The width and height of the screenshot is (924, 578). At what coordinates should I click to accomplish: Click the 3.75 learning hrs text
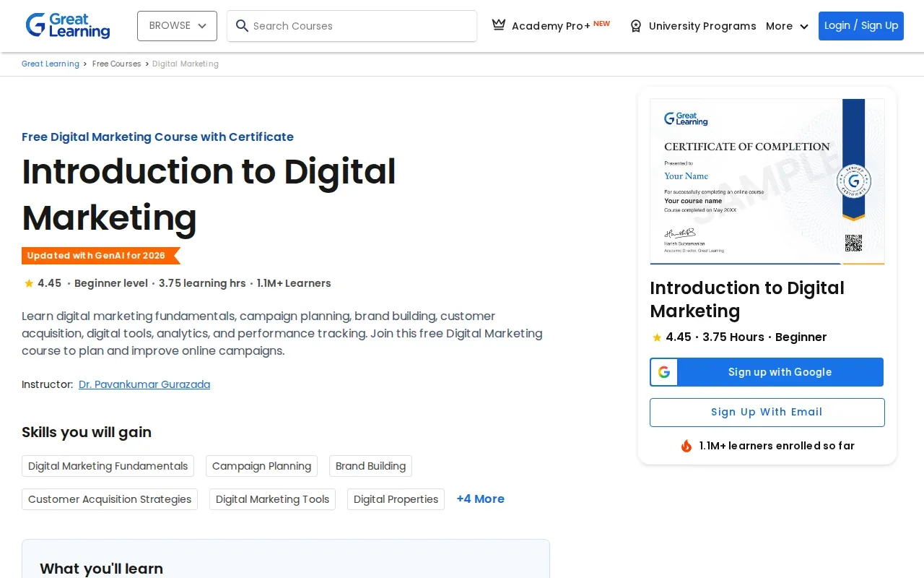point(202,283)
